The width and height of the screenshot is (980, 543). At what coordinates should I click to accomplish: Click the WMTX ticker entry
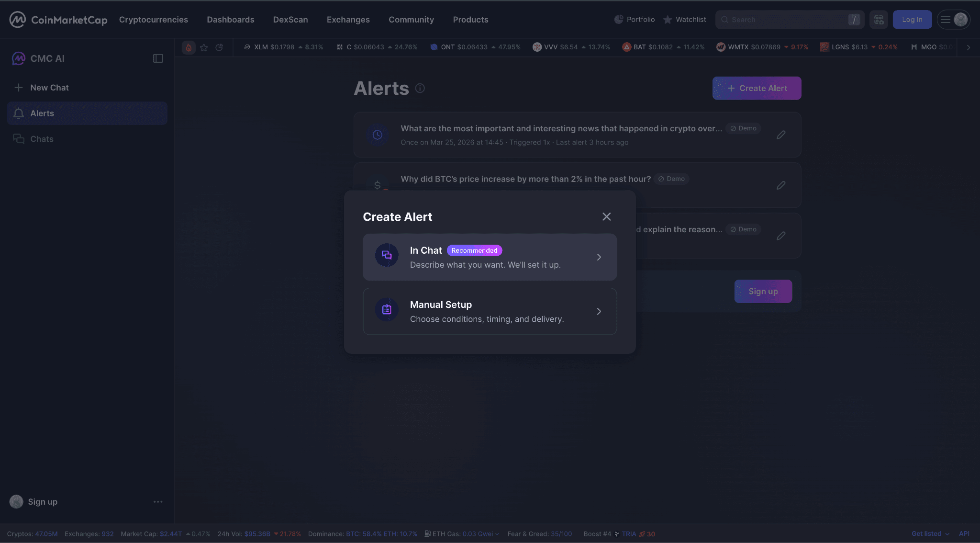pos(762,47)
